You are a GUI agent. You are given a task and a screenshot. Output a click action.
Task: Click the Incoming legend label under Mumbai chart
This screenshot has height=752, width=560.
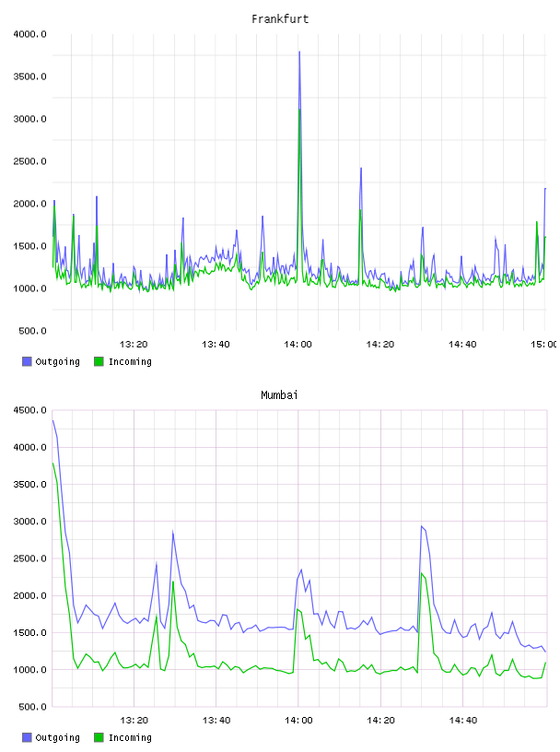[130, 738]
